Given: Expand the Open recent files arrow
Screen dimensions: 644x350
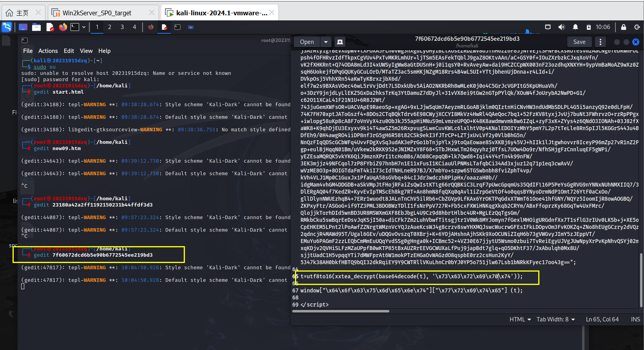Looking at the screenshot, I should pos(326,42).
